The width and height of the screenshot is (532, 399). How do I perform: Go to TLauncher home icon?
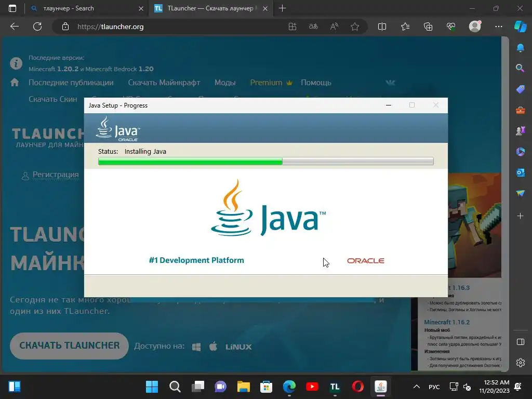pos(15,83)
